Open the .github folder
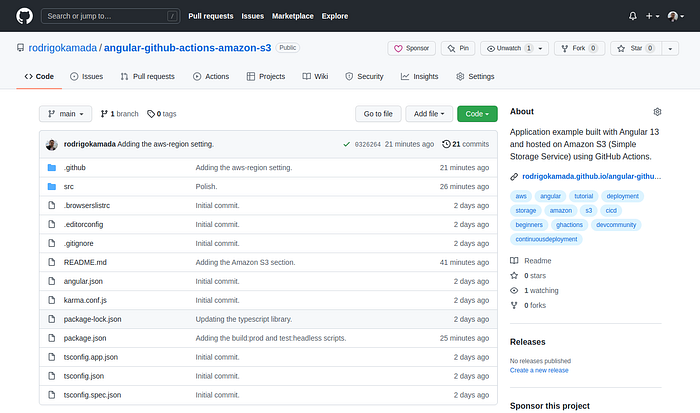Image resolution: width=700 pixels, height=413 pixels. [75, 167]
